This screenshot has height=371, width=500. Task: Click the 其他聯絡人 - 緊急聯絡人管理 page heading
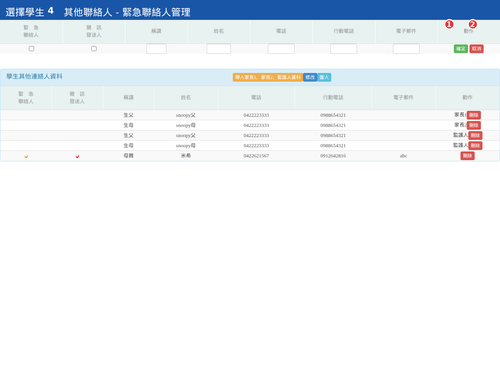click(x=127, y=12)
